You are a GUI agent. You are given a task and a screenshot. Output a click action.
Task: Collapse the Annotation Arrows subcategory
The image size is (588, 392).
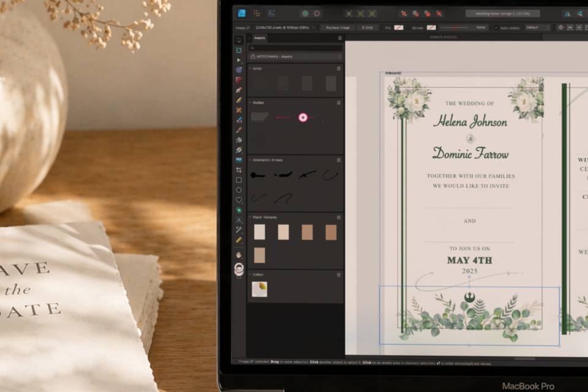250,160
